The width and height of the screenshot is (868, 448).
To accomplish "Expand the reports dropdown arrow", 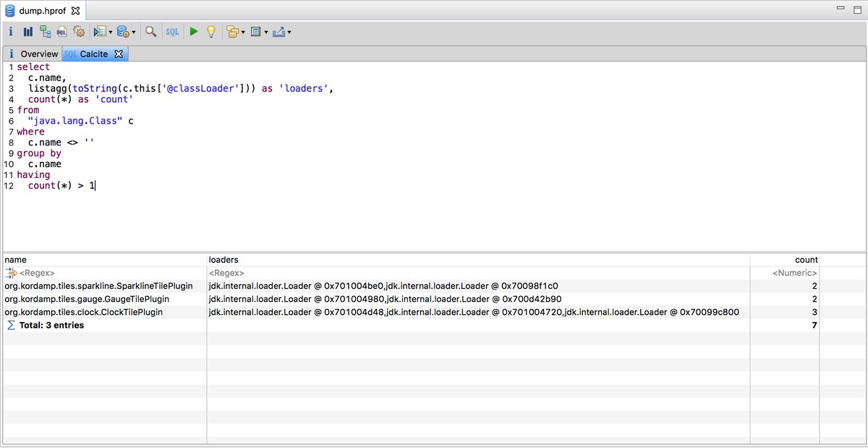I will 110,33.
